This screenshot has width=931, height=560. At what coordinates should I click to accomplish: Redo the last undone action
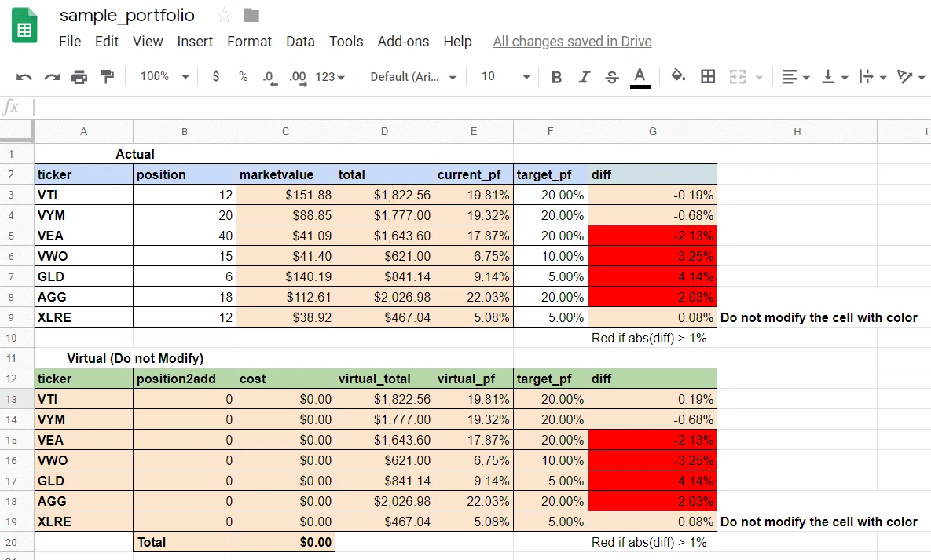[53, 77]
